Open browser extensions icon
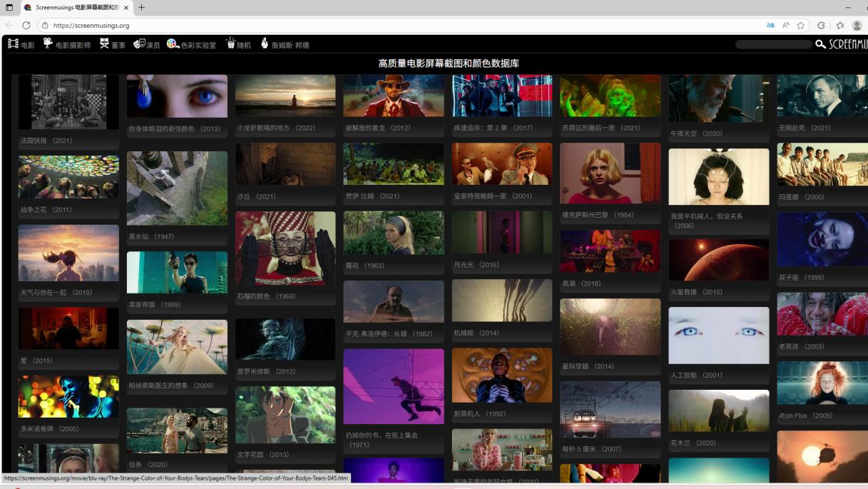The image size is (868, 489). pos(821,25)
